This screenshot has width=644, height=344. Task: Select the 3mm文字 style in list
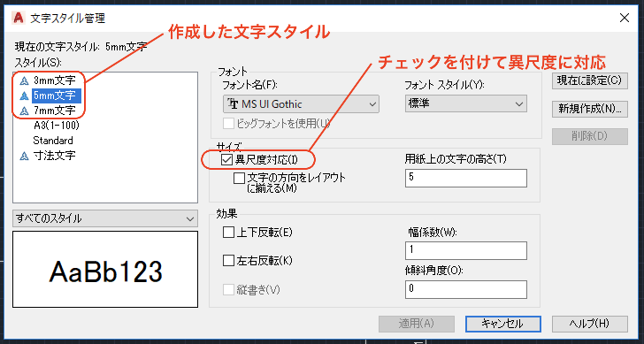click(54, 80)
